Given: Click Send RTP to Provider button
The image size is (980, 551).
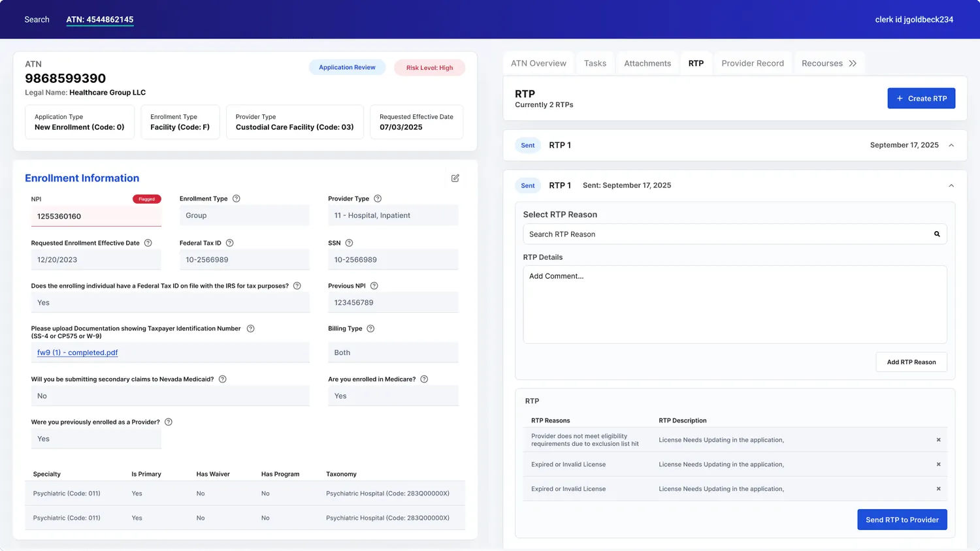Looking at the screenshot, I should coord(902,520).
